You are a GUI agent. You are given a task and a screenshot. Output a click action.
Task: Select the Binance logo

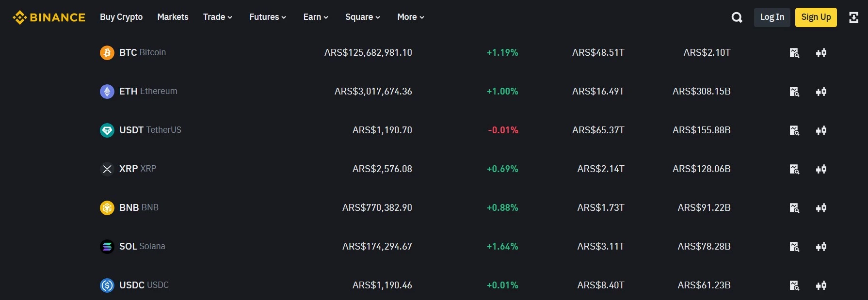pos(48,17)
